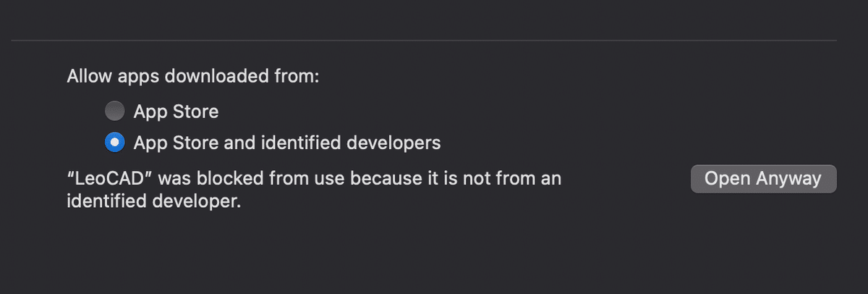868x294 pixels.
Task: Click the "App Store" option label text
Action: click(x=176, y=112)
